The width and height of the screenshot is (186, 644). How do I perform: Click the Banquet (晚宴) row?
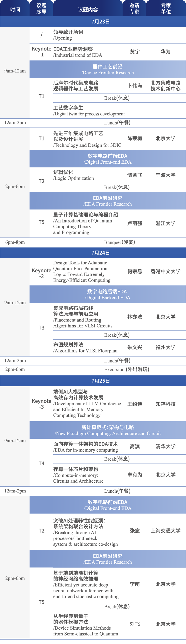click(119, 242)
